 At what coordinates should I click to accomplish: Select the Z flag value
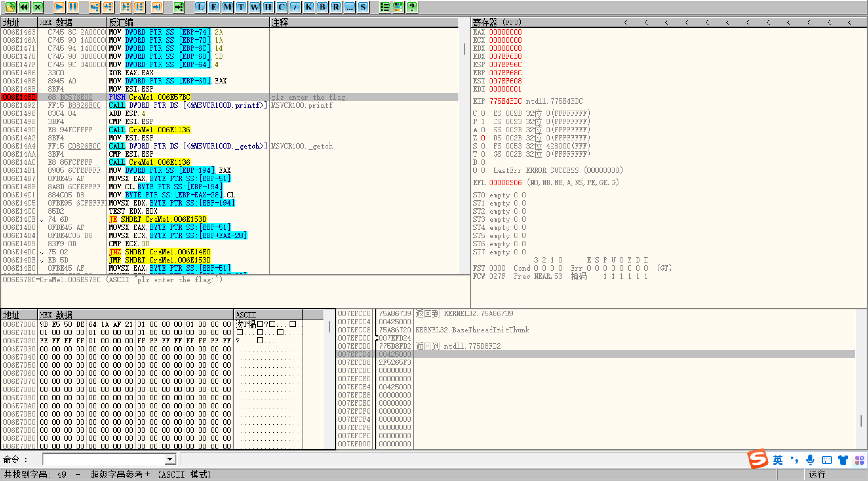point(483,138)
